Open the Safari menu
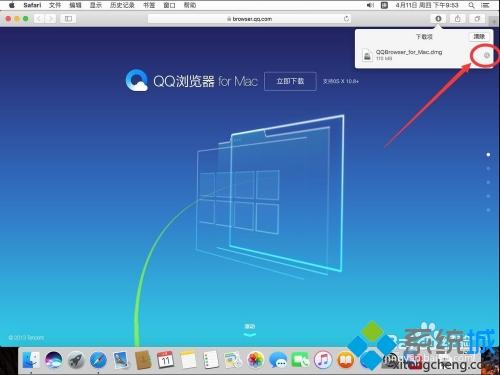Screen dimensions: 500x375 [32, 5]
